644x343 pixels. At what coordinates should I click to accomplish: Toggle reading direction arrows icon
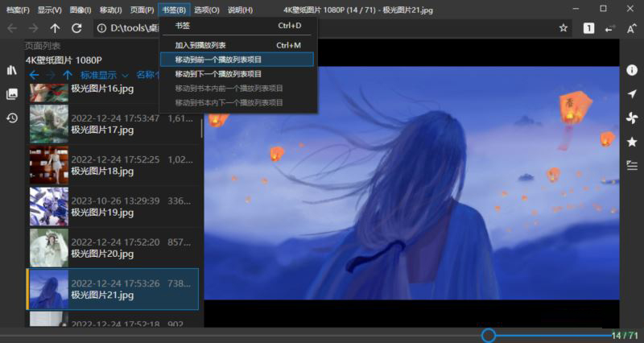[x=610, y=28]
